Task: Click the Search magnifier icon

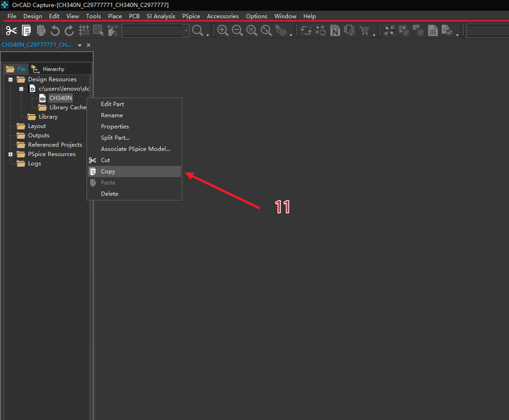Action: (197, 30)
